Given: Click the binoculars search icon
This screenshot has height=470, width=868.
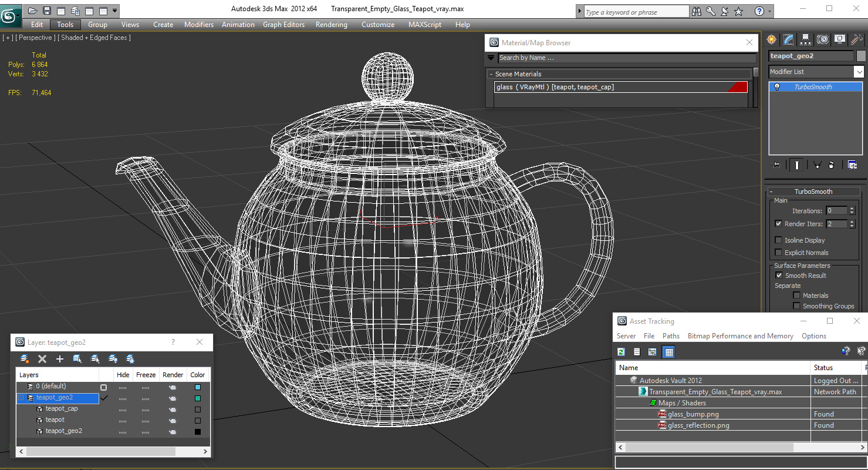Looking at the screenshot, I should point(697,11).
